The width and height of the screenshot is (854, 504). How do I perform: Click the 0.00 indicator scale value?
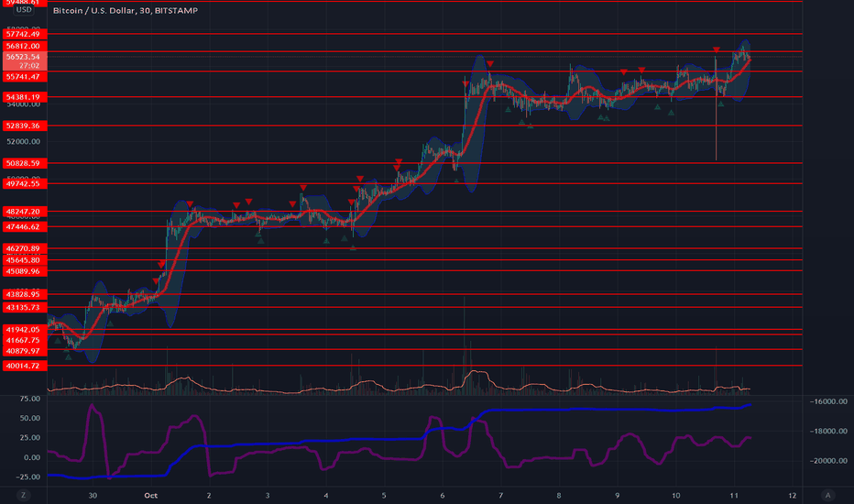pos(31,457)
